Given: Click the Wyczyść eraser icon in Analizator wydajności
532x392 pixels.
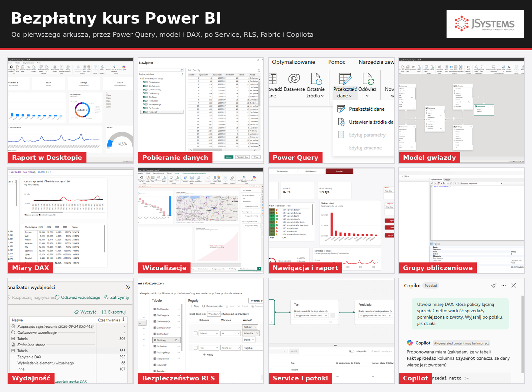Looking at the screenshot, I should (x=76, y=312).
